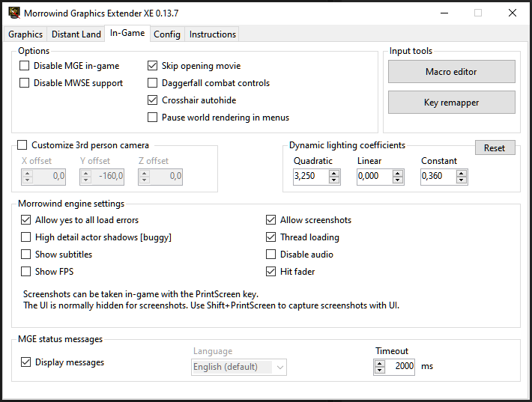Open the Graphics tab
The image size is (532, 402).
coord(25,34)
